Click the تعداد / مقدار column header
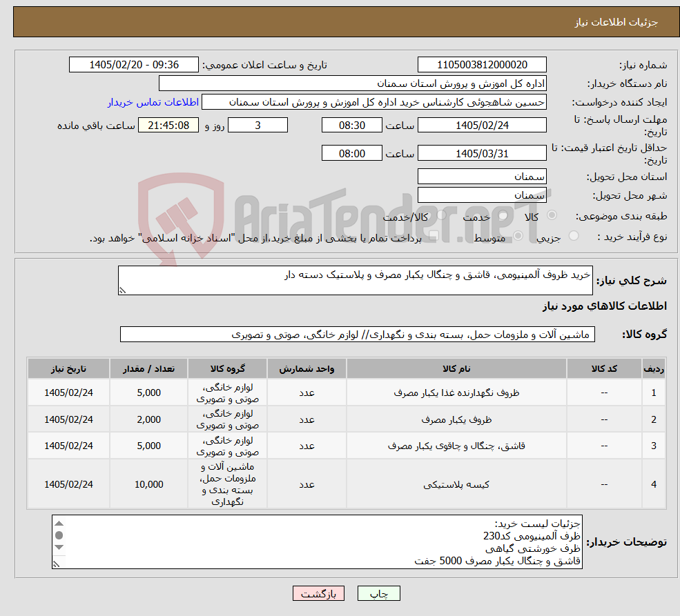The width and height of the screenshot is (680, 616). click(x=148, y=368)
